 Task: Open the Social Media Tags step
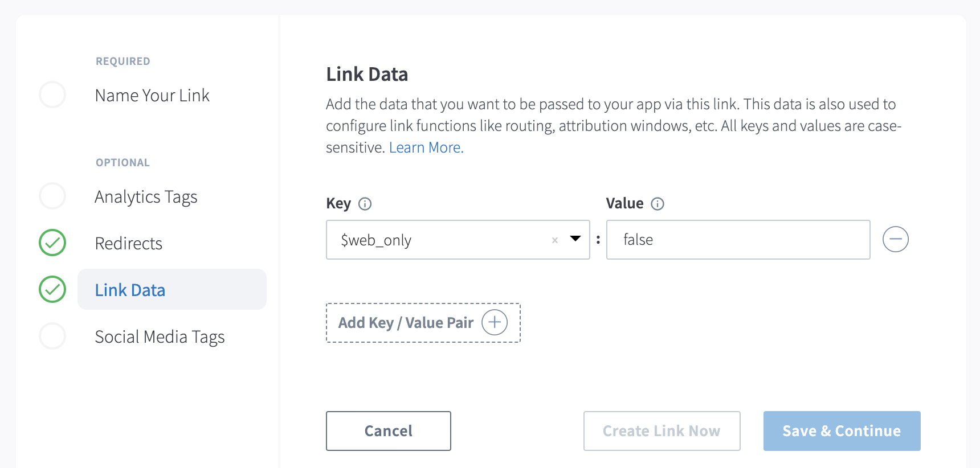click(x=160, y=337)
